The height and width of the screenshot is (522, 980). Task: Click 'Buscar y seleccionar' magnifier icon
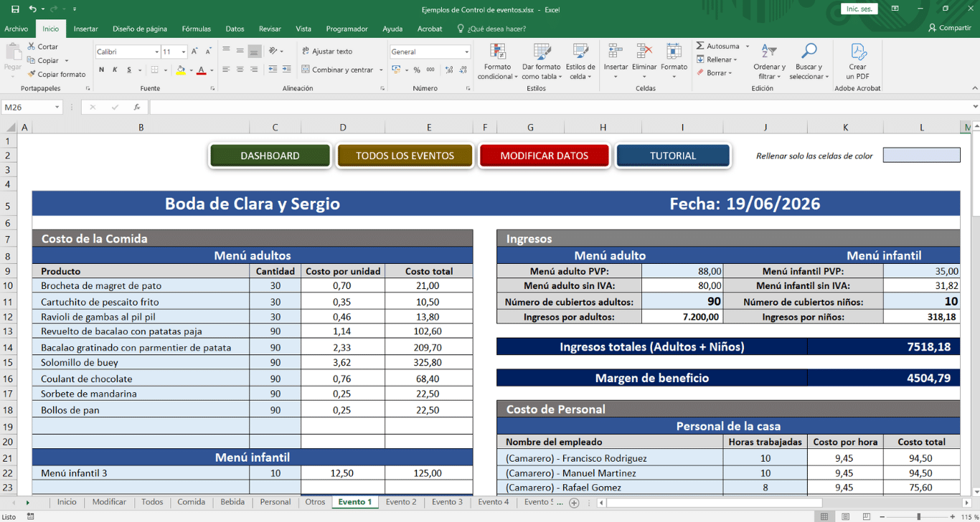pos(809,52)
